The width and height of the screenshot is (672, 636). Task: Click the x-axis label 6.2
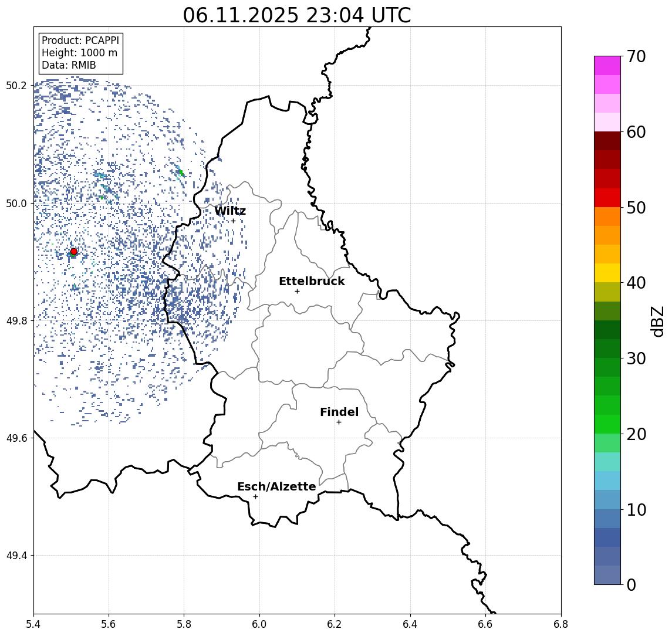[x=335, y=624]
